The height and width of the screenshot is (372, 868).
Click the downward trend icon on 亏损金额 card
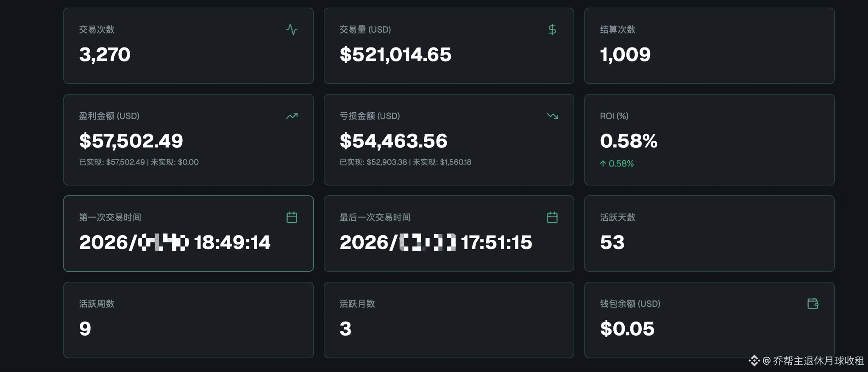552,116
